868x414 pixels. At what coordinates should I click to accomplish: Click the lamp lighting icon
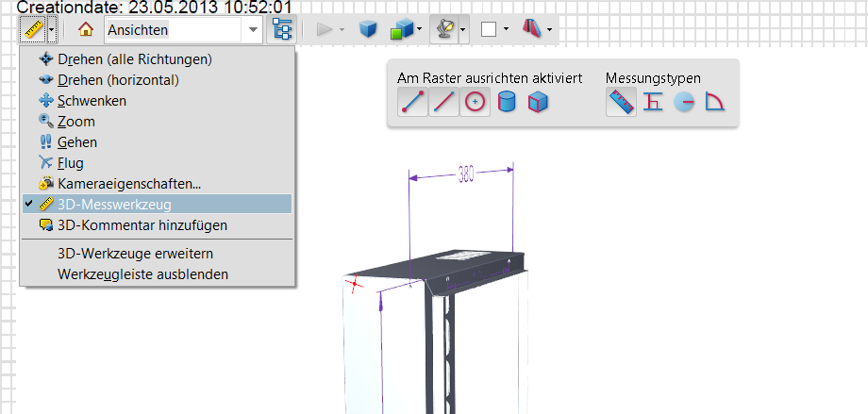(444, 30)
